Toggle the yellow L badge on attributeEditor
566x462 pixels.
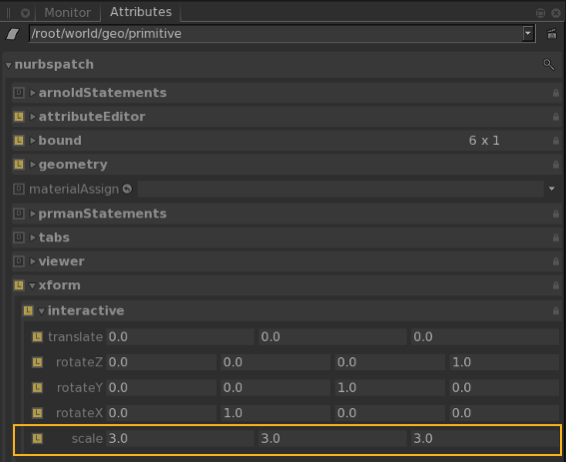[19, 117]
